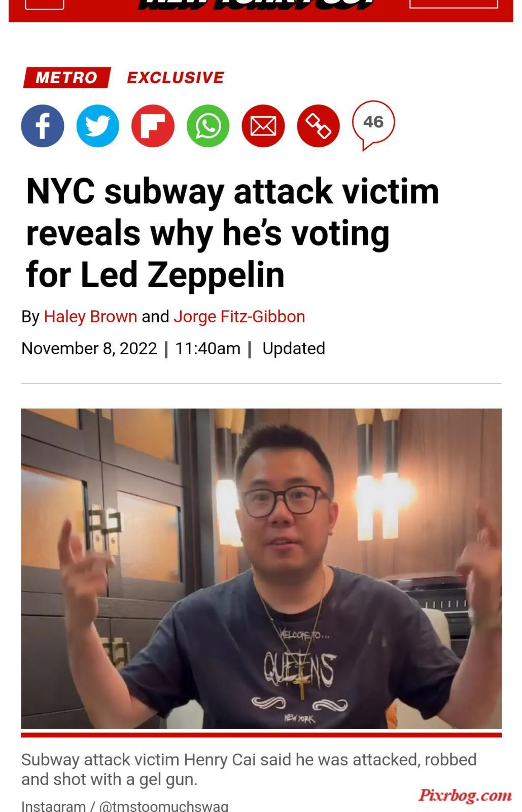
Task: Email this article using envelope icon
Action: [263, 126]
